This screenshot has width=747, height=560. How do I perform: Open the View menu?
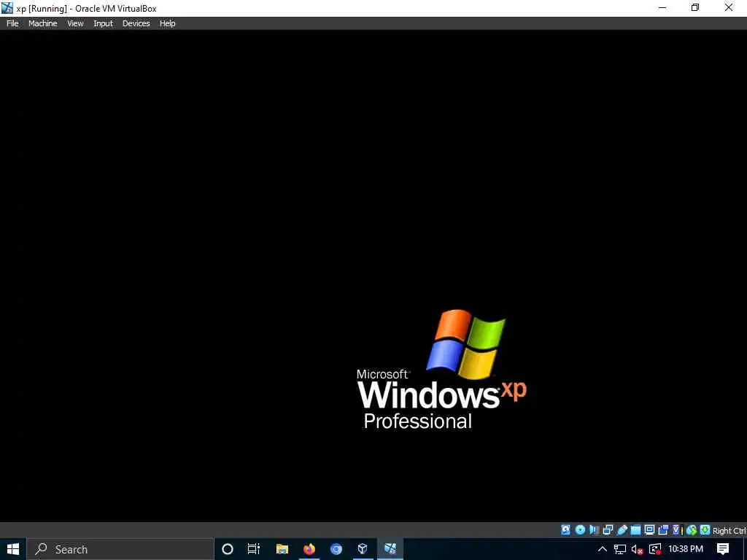pos(75,23)
